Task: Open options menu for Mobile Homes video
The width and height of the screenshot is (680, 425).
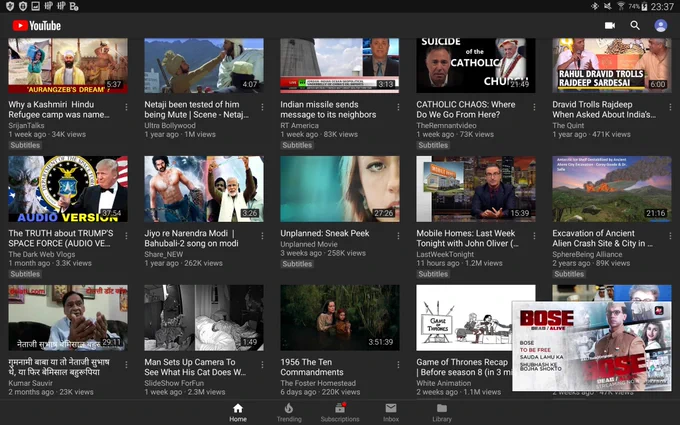Action: [534, 235]
